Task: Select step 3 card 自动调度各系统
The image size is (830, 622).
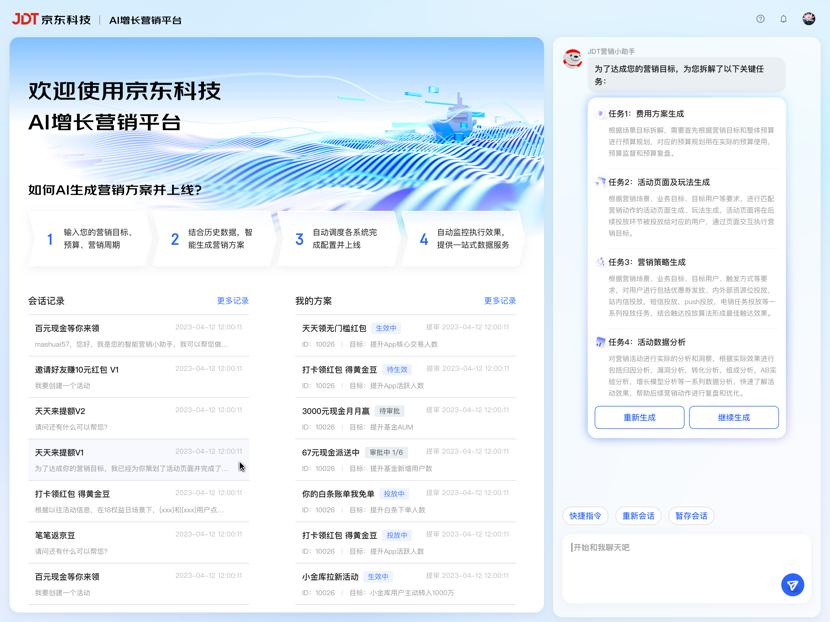Action: tap(339, 238)
